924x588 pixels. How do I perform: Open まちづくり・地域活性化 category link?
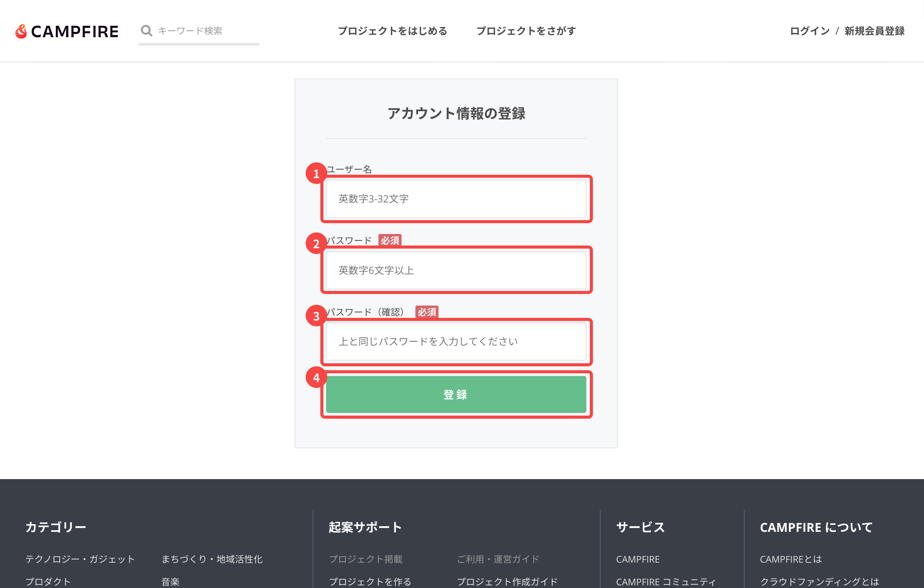click(212, 559)
